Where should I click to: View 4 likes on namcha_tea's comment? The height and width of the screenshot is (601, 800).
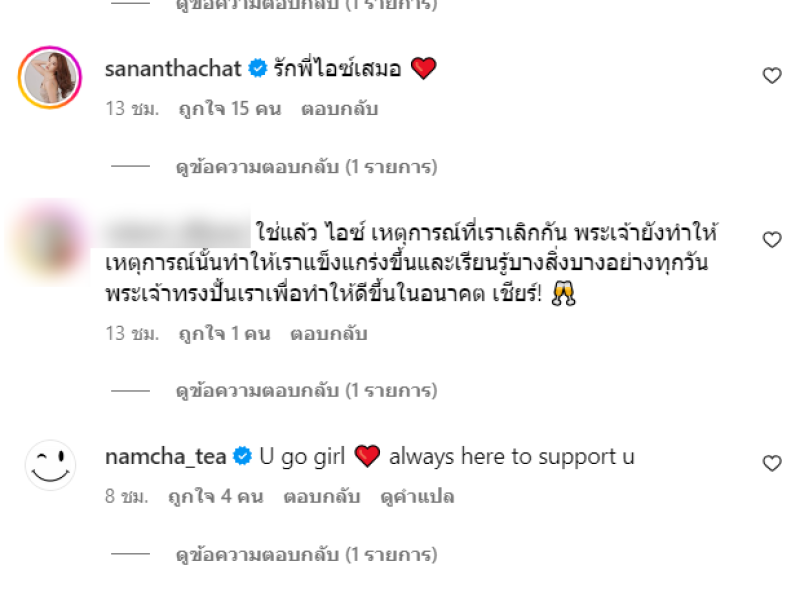click(216, 496)
